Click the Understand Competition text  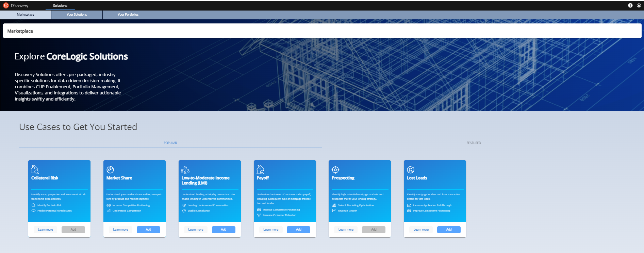click(127, 211)
